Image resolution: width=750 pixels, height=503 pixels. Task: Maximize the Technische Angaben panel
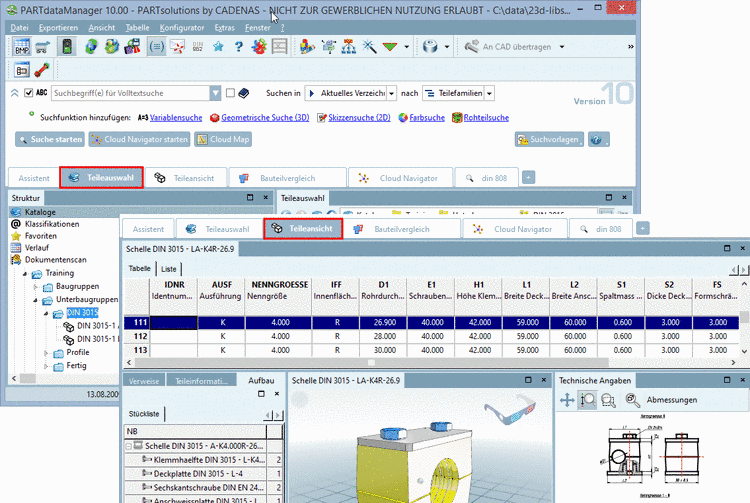(727, 380)
